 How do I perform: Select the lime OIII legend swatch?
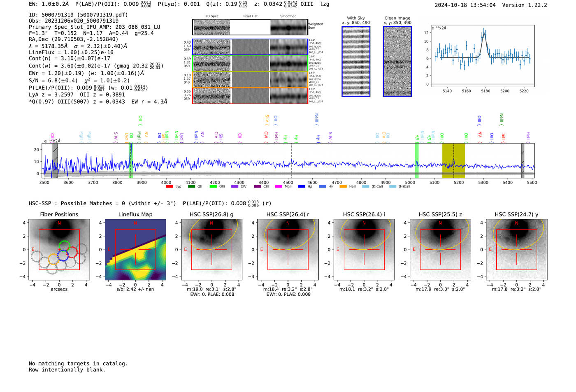click(213, 186)
